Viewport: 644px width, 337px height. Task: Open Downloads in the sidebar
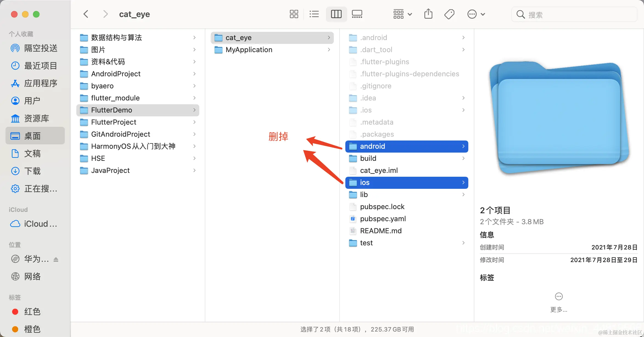tap(32, 171)
